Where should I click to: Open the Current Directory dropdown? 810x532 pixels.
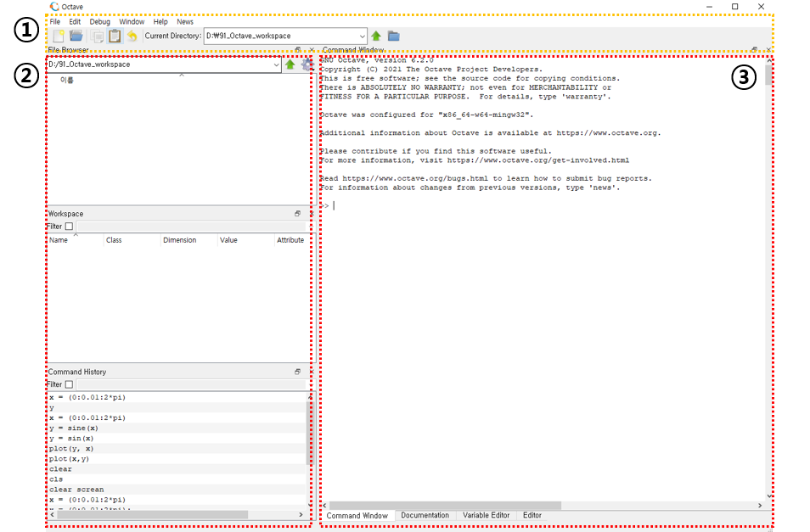362,36
